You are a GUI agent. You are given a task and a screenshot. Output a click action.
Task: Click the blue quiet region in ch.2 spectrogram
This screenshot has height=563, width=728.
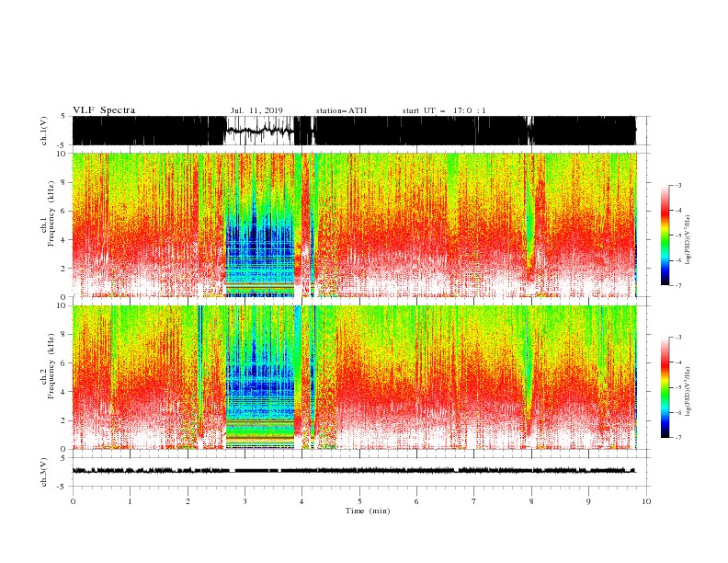260,376
